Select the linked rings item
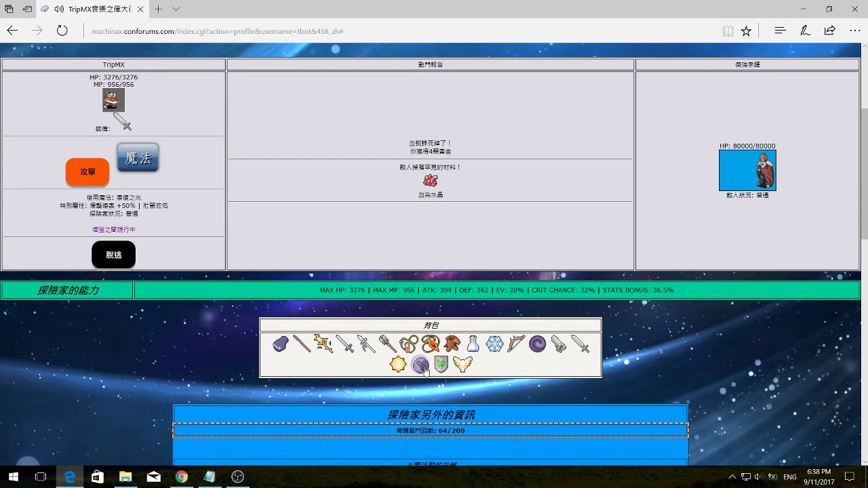Image resolution: width=868 pixels, height=488 pixels. (409, 344)
